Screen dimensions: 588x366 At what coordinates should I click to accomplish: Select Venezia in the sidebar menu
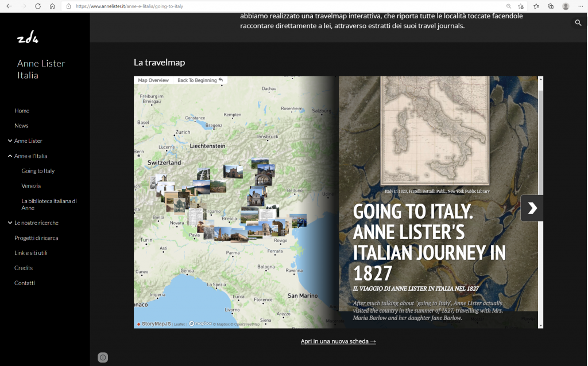pos(31,186)
